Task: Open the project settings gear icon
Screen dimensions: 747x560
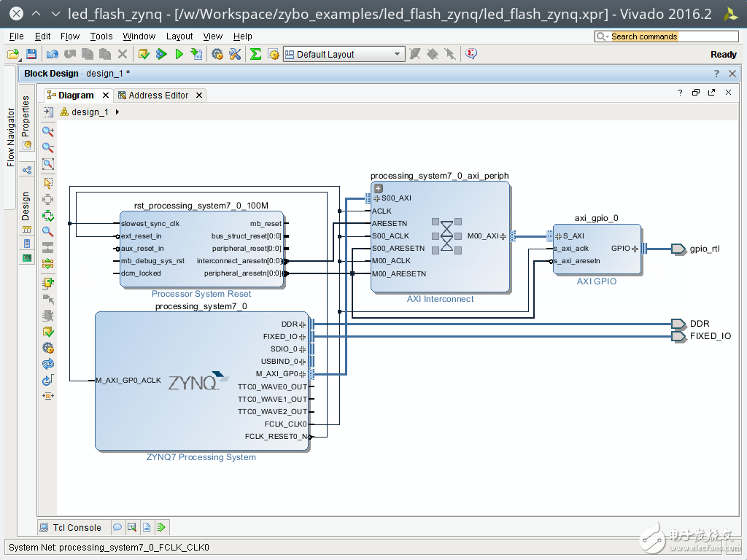Action: pos(217,54)
